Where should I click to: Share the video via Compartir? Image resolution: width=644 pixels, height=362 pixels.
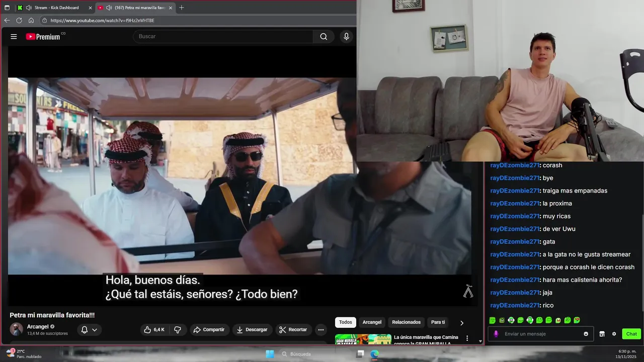[x=209, y=330]
